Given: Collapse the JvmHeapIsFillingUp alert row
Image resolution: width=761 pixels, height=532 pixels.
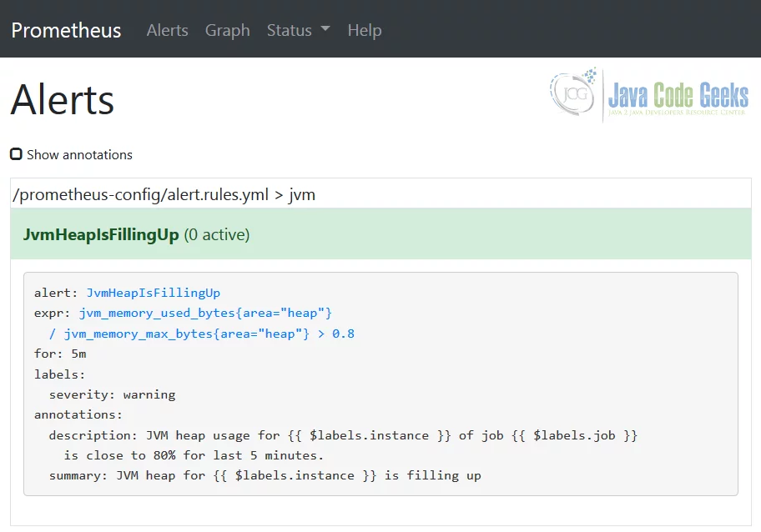Looking at the screenshot, I should (x=380, y=233).
